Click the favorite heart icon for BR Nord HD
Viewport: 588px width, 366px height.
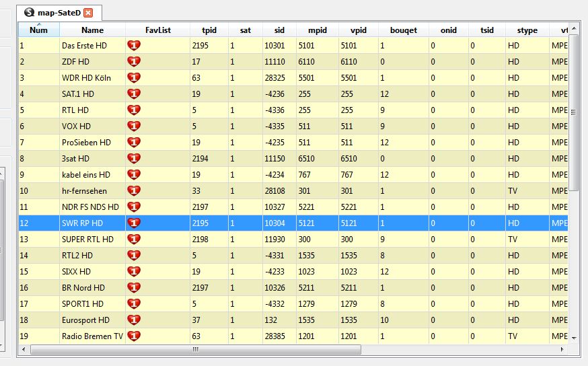click(134, 287)
